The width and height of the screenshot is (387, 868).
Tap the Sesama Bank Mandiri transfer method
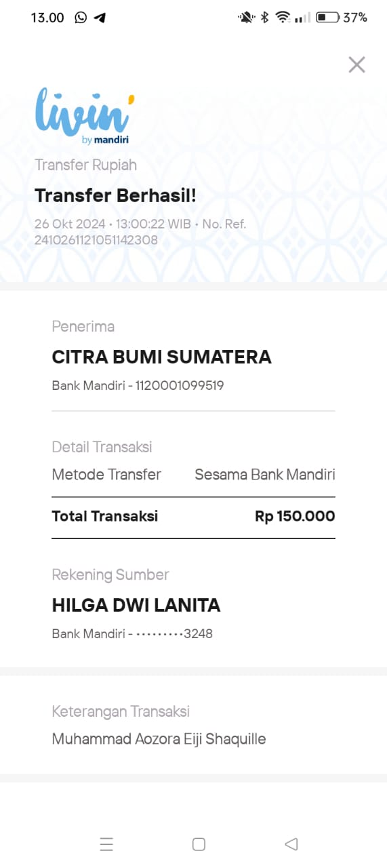[265, 475]
